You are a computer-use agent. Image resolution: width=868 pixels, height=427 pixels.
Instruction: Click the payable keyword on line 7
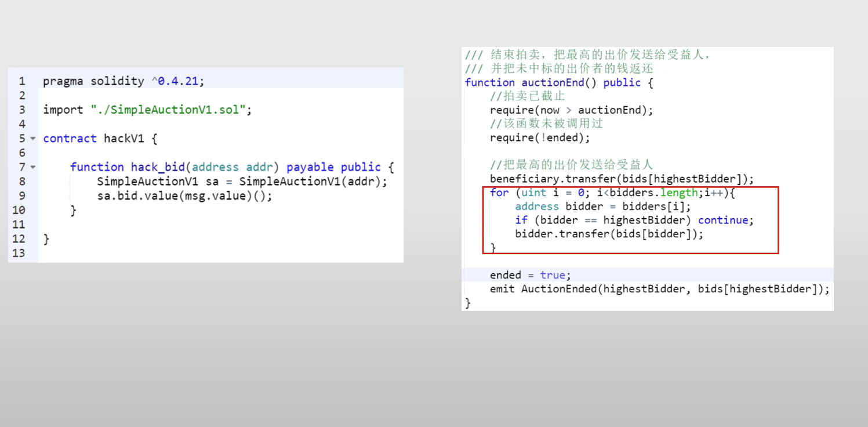click(x=310, y=167)
